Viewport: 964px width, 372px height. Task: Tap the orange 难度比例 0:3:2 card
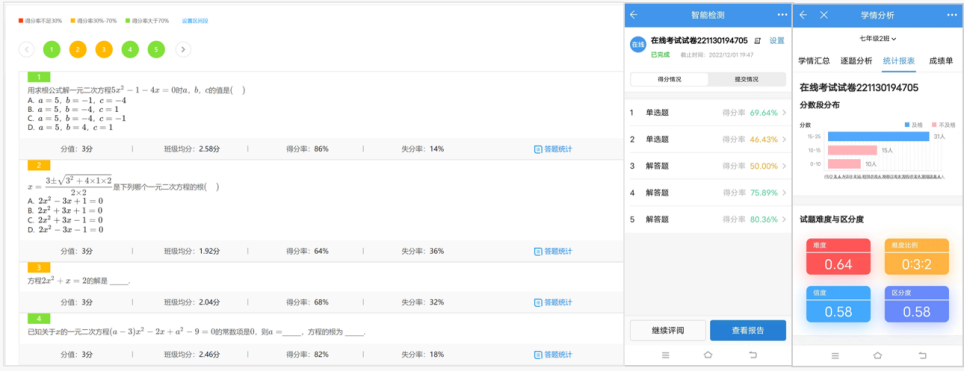coord(917,257)
